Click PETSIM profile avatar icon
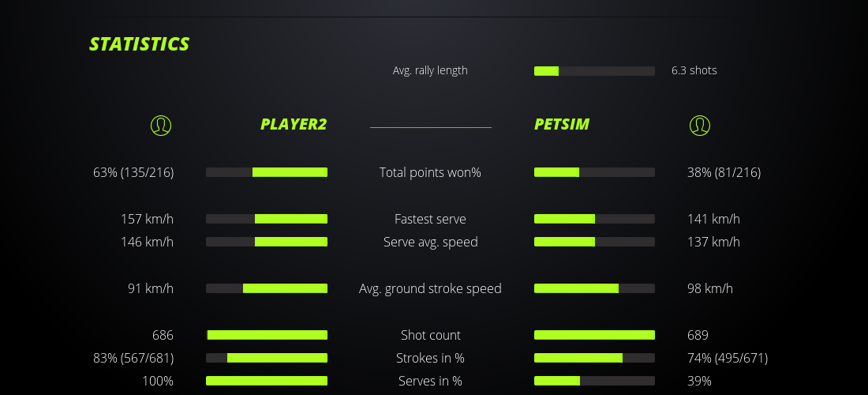This screenshot has width=868, height=395. 699,125
